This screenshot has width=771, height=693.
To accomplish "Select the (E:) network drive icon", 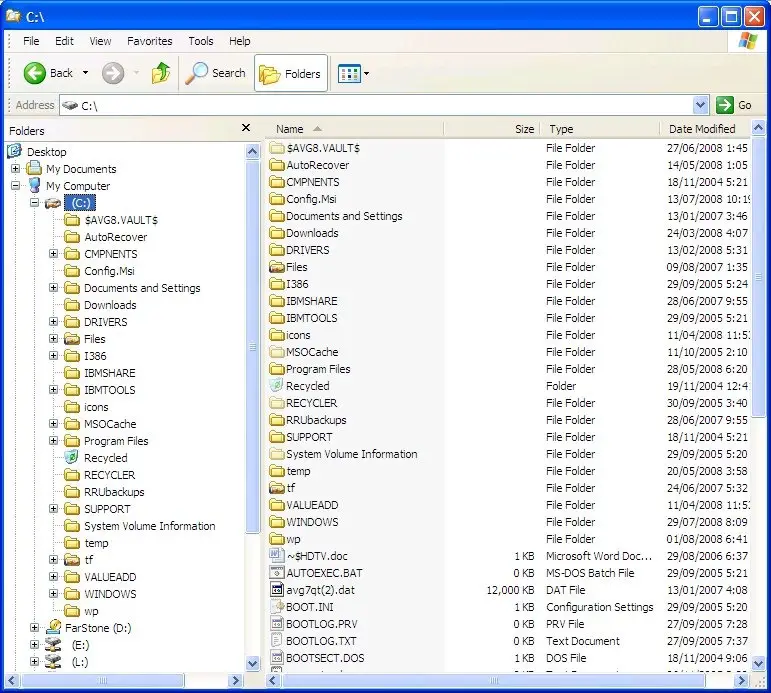I will pyautogui.click(x=53, y=645).
